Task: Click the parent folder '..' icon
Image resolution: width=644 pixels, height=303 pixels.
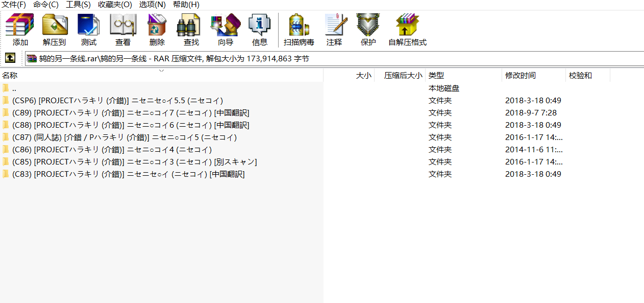Action: [x=6, y=88]
